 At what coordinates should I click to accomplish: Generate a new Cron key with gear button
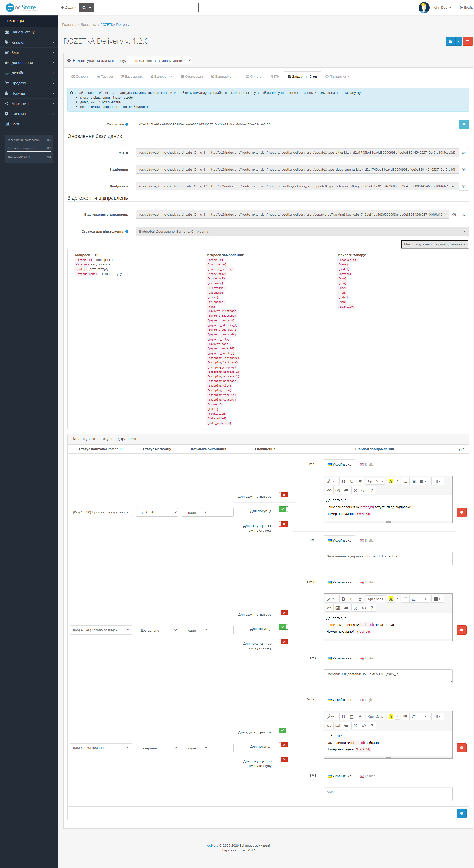(464, 124)
